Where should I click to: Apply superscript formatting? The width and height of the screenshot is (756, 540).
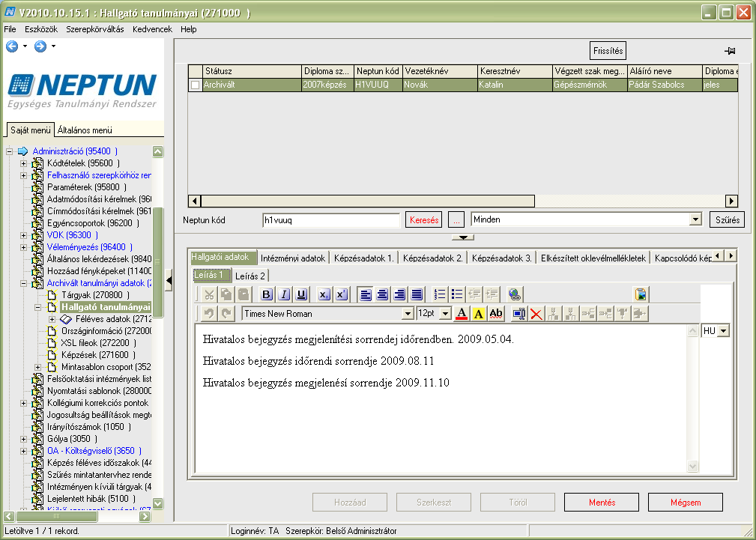[x=342, y=294]
